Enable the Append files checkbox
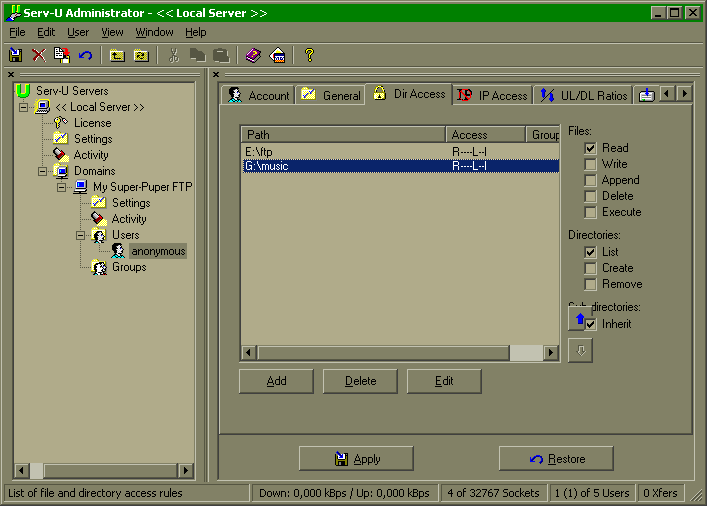The height and width of the screenshot is (506, 707). [x=590, y=180]
